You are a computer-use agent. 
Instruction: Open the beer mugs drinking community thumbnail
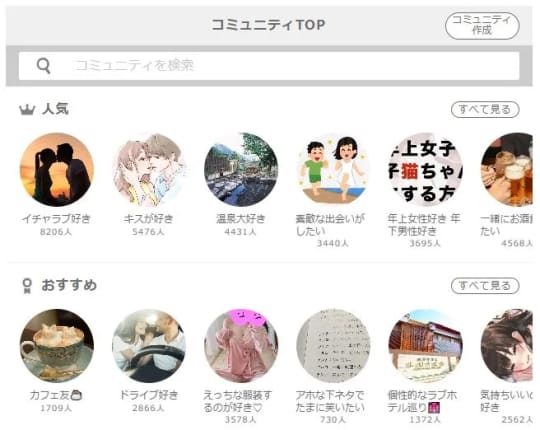(x=507, y=169)
